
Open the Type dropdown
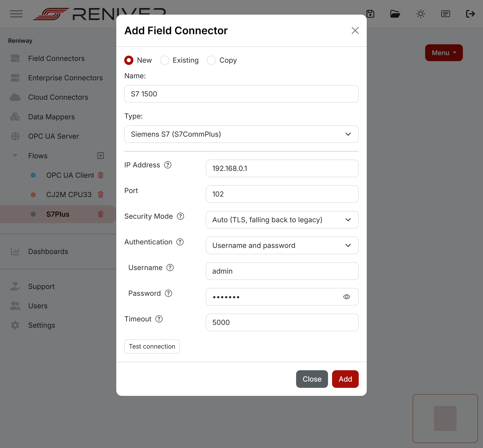pyautogui.click(x=242, y=134)
